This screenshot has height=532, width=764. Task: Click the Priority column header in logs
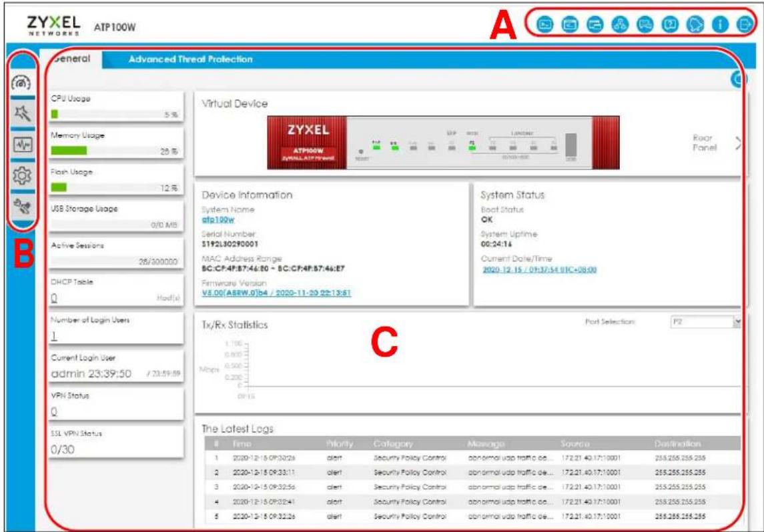tap(340, 444)
